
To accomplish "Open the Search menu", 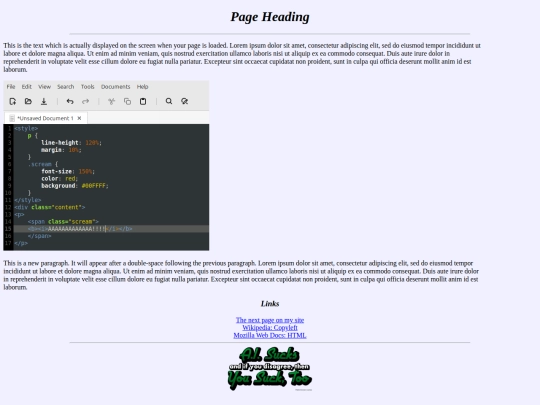I will pos(65,87).
